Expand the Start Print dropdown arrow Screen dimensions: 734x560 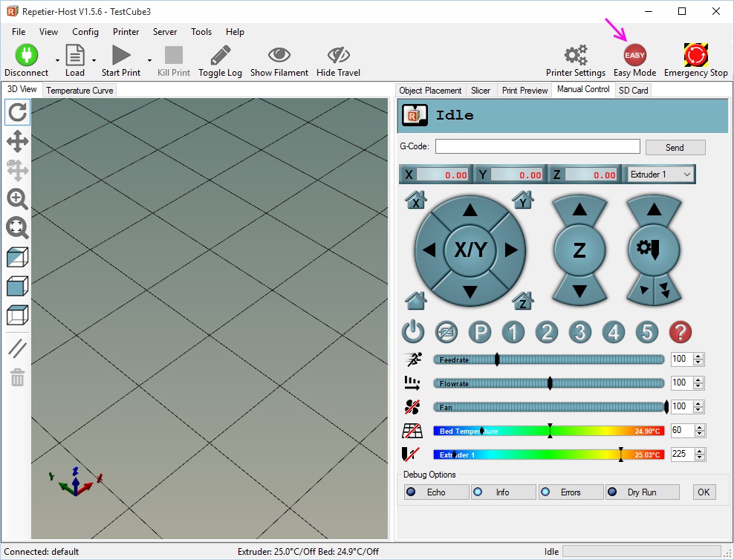(x=150, y=60)
